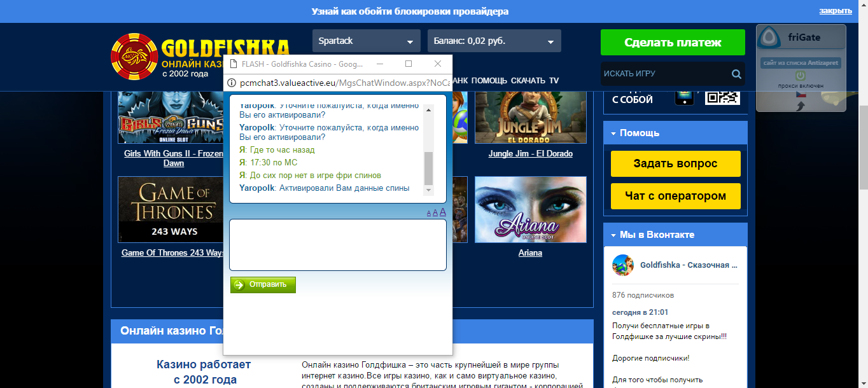
Task: Minimize the FLASH chat popup window
Action: (380, 64)
